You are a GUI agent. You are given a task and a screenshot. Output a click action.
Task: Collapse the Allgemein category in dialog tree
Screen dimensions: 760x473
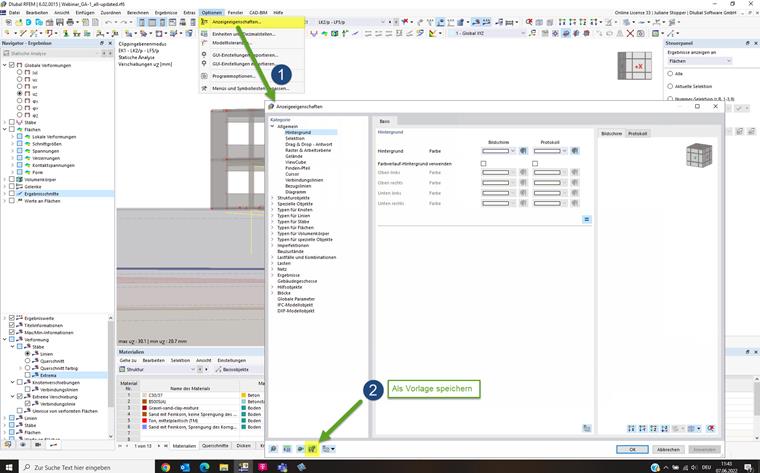coord(272,126)
